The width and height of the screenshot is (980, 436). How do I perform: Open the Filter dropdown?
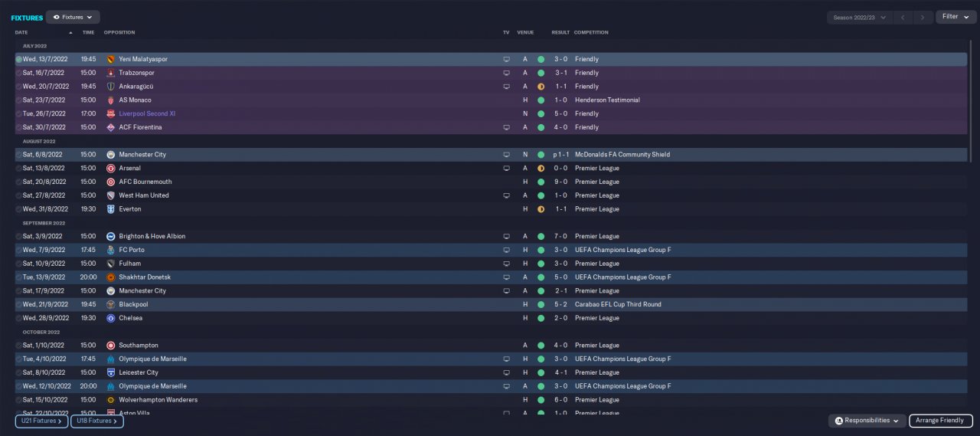tap(955, 17)
